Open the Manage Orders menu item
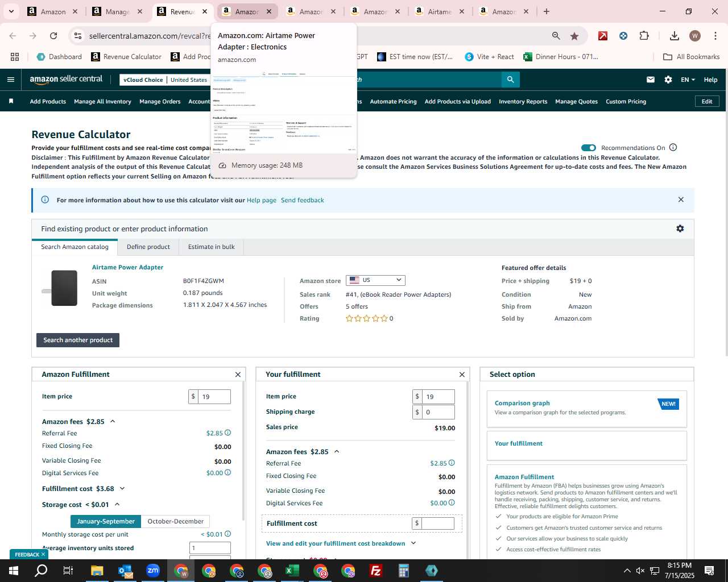The width and height of the screenshot is (728, 582). (x=160, y=102)
